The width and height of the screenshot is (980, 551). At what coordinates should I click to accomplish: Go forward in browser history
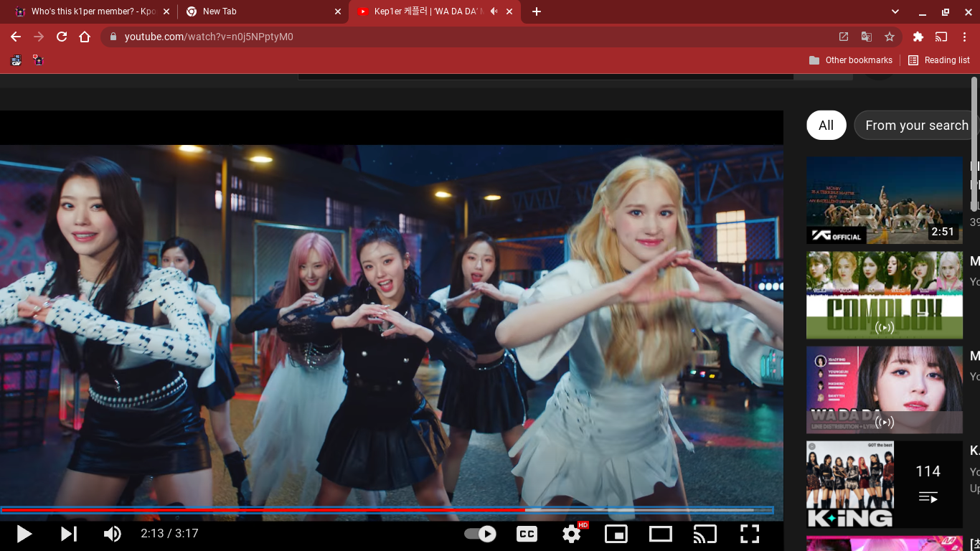(39, 37)
